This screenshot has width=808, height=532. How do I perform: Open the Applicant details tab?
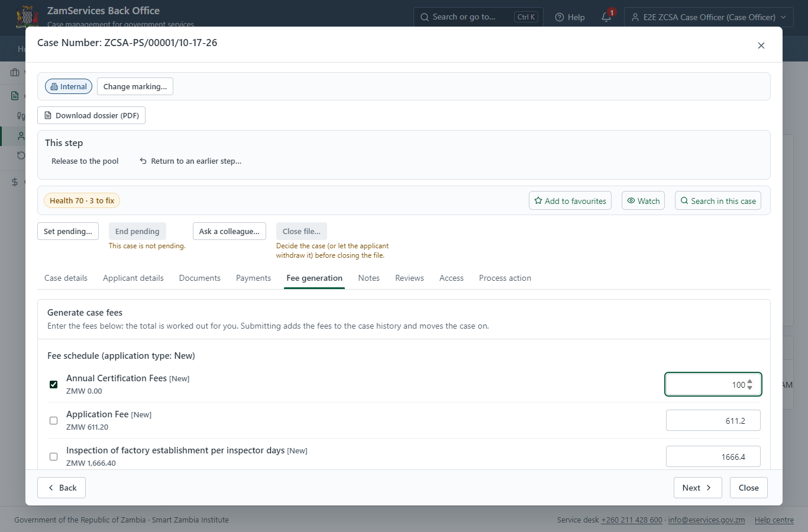[x=133, y=278]
